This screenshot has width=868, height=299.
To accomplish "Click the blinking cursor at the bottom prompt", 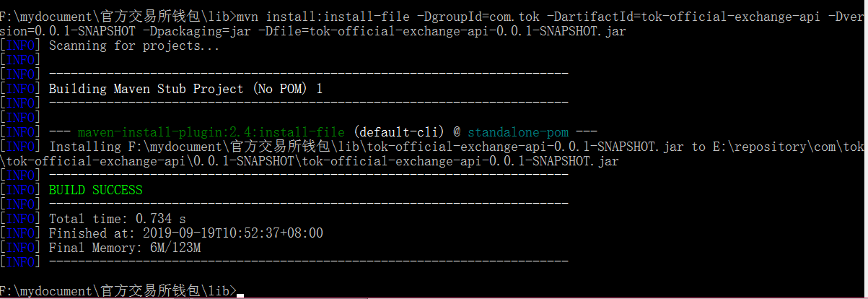I will click(x=240, y=295).
